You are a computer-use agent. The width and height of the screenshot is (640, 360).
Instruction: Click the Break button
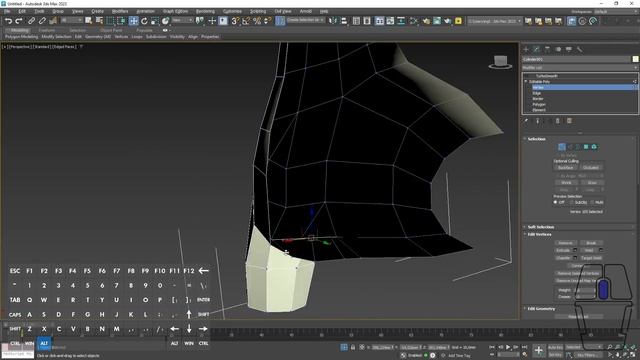591,243
